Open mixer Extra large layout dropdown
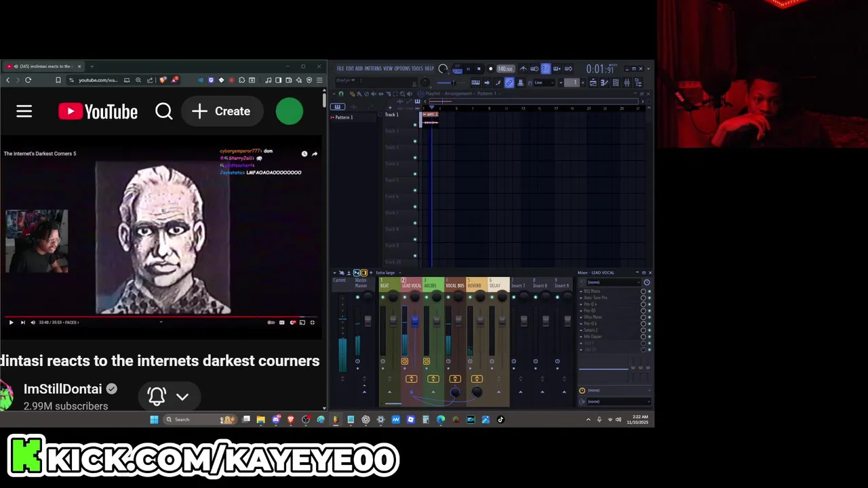The height and width of the screenshot is (488, 868). pyautogui.click(x=389, y=272)
